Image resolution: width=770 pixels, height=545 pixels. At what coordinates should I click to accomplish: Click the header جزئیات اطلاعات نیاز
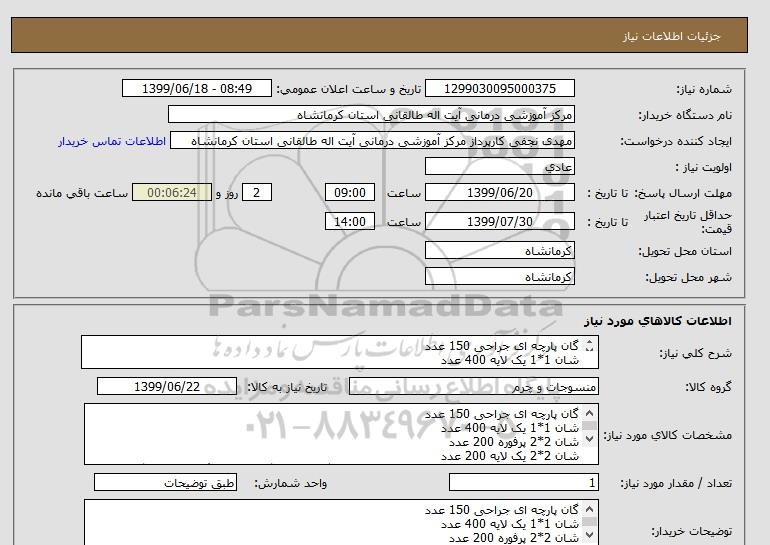[x=671, y=36]
